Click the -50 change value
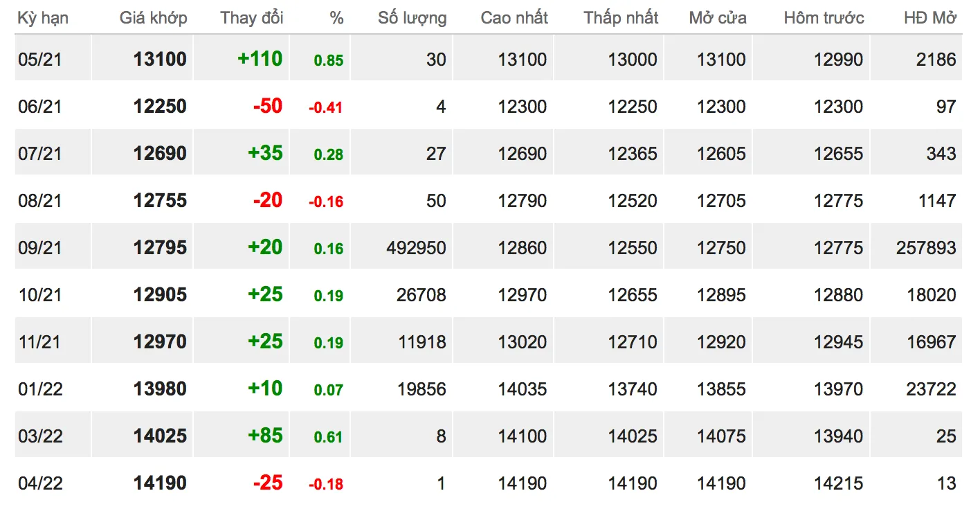980x518 pixels. pos(268,106)
